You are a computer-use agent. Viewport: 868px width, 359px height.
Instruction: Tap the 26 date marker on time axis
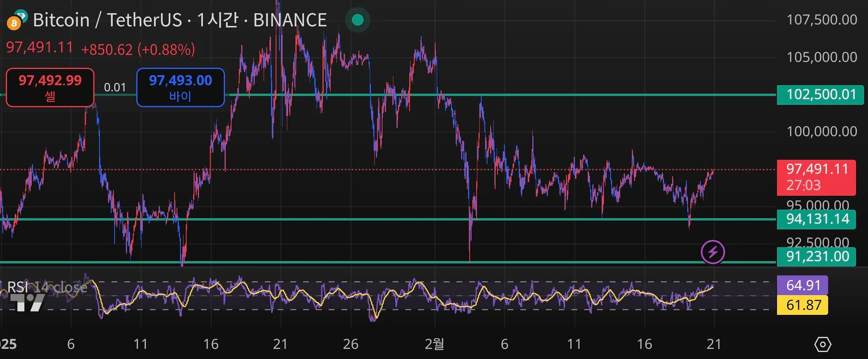350,344
